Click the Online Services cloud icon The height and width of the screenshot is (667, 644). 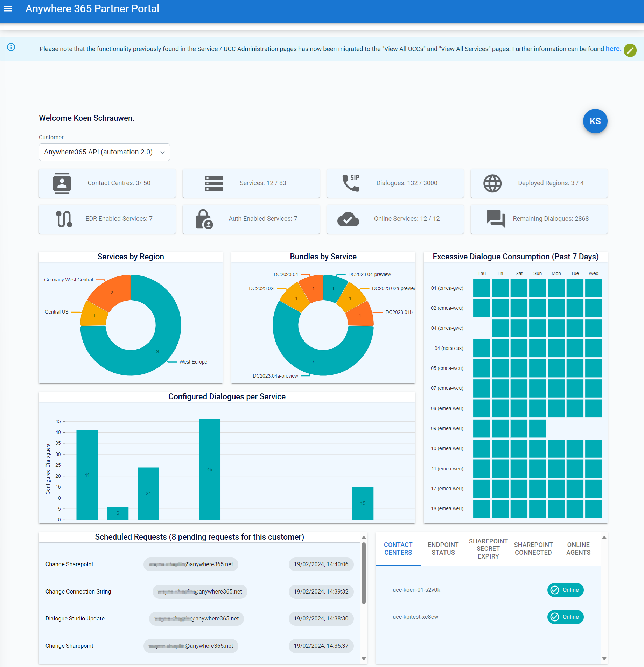coord(348,219)
